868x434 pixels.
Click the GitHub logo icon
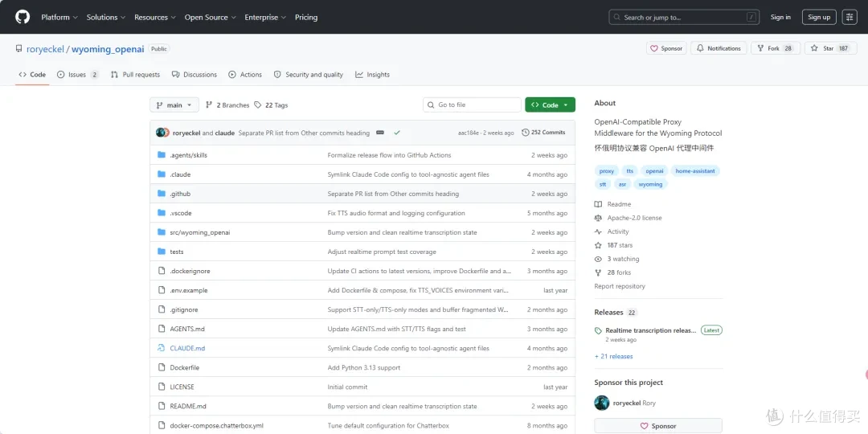point(23,17)
